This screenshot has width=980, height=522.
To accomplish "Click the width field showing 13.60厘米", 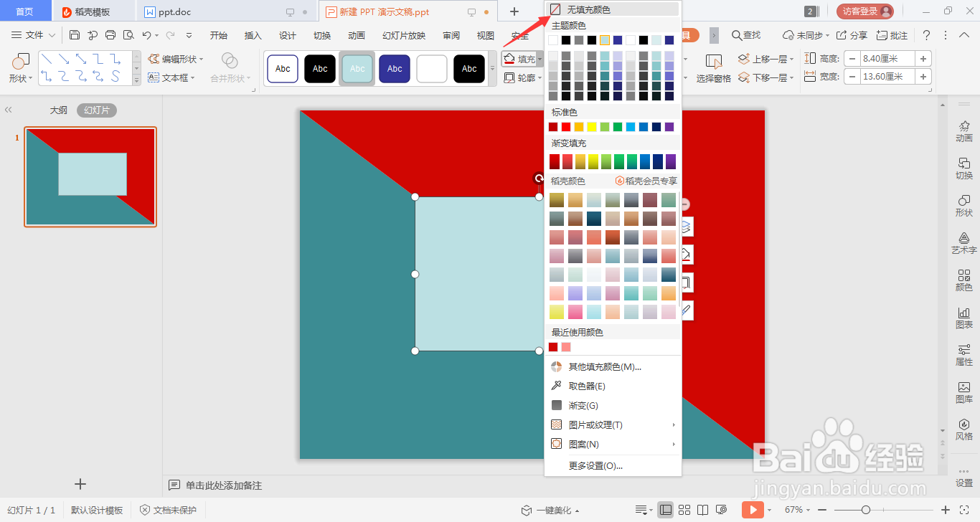I will [x=887, y=77].
